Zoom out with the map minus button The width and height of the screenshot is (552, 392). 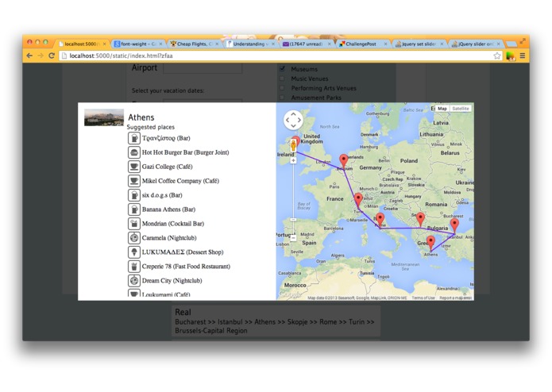tap(293, 238)
